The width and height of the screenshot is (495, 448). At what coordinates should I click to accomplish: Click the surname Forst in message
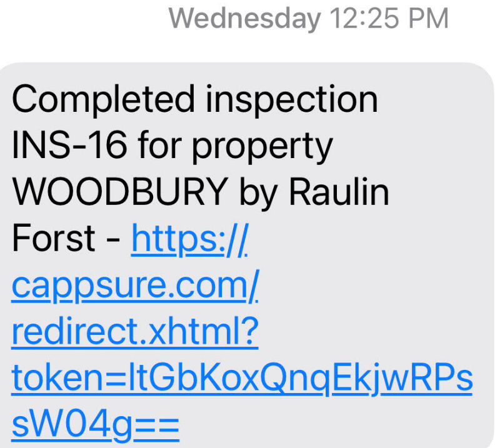pyautogui.click(x=53, y=237)
